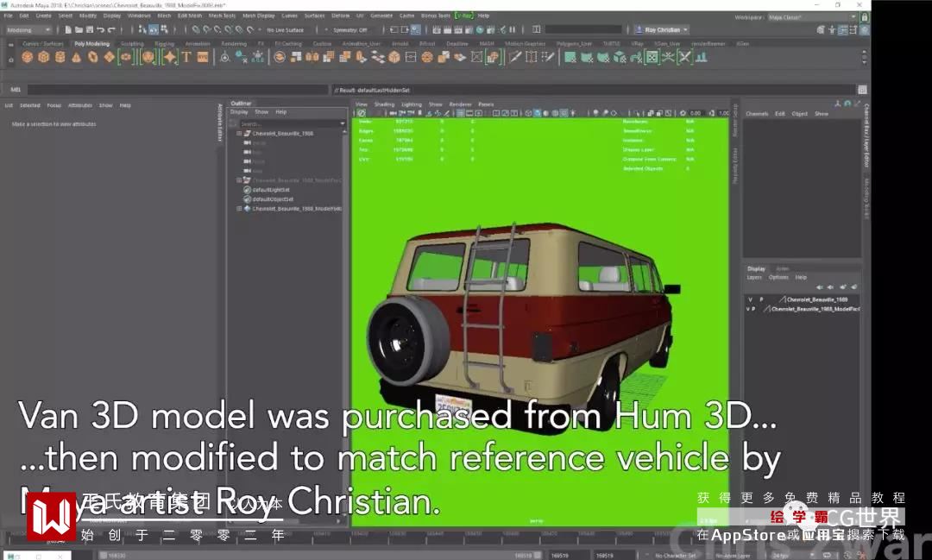Open the No Live Surface dropdown
Screen dimensions: 932x560
(x=285, y=29)
